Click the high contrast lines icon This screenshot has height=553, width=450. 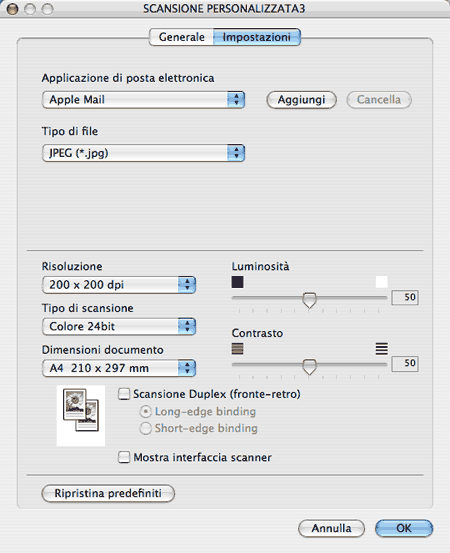click(382, 349)
